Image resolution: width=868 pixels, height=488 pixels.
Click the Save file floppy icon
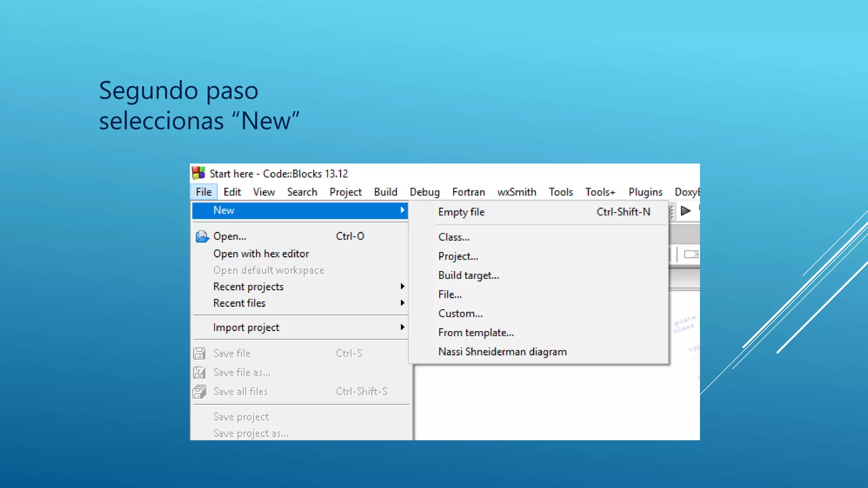click(x=200, y=353)
